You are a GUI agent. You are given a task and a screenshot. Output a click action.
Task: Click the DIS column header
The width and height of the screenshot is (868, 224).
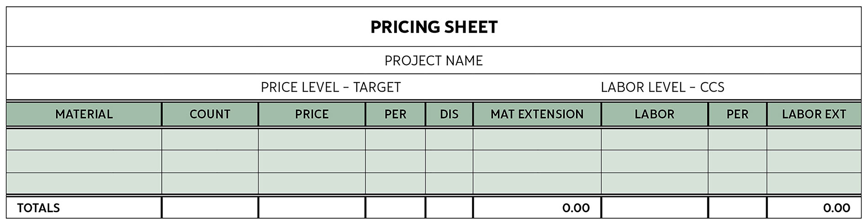[x=449, y=114]
